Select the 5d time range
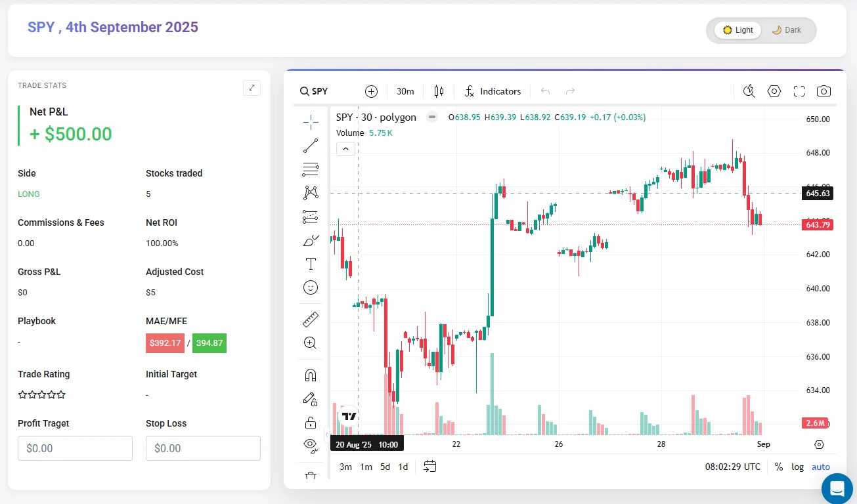Viewport: 857px width, 504px height. click(x=385, y=467)
